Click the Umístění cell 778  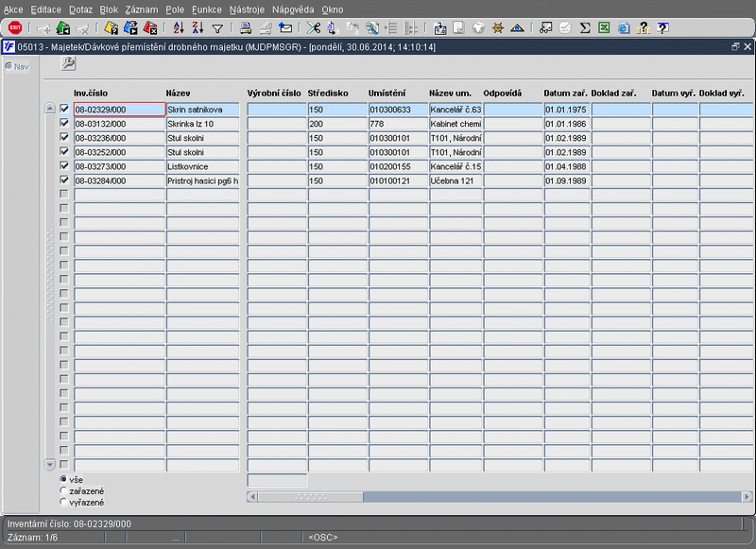tap(398, 124)
